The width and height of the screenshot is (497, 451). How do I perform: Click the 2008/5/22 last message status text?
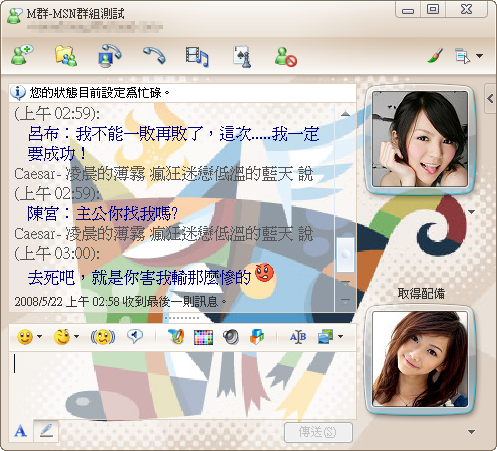[120, 302]
